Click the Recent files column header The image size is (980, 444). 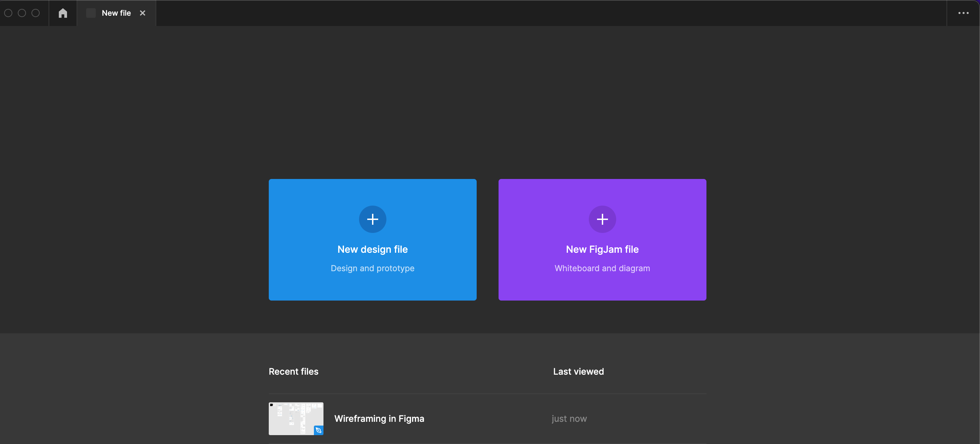pyautogui.click(x=293, y=371)
